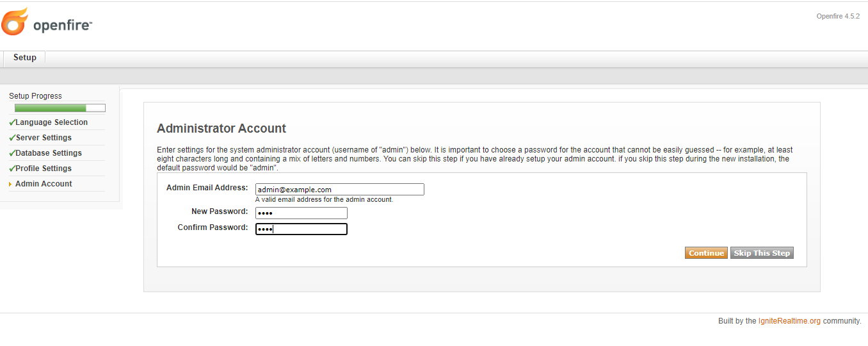Click the Setup Progress bar
This screenshot has height=346, width=868.
[60, 108]
